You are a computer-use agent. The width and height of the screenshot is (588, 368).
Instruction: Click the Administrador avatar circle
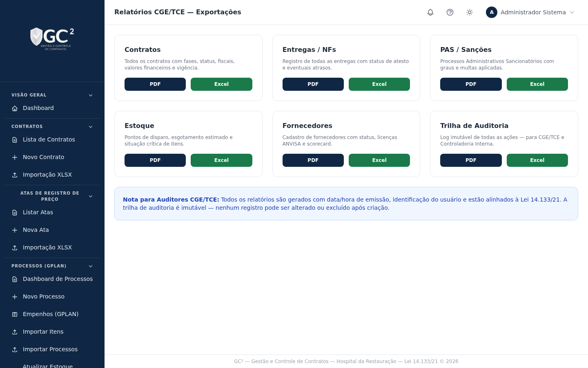click(x=492, y=12)
